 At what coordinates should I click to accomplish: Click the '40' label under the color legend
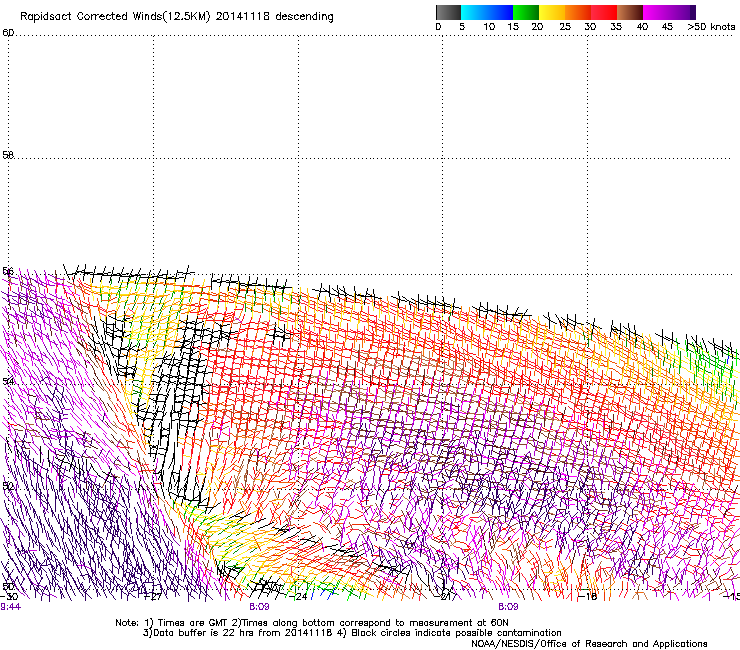coord(642,27)
